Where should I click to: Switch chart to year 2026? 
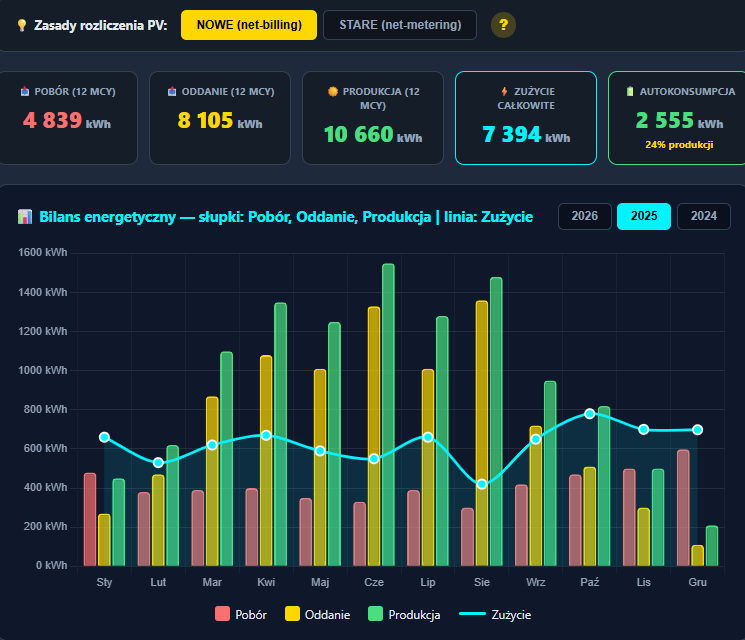pos(584,216)
